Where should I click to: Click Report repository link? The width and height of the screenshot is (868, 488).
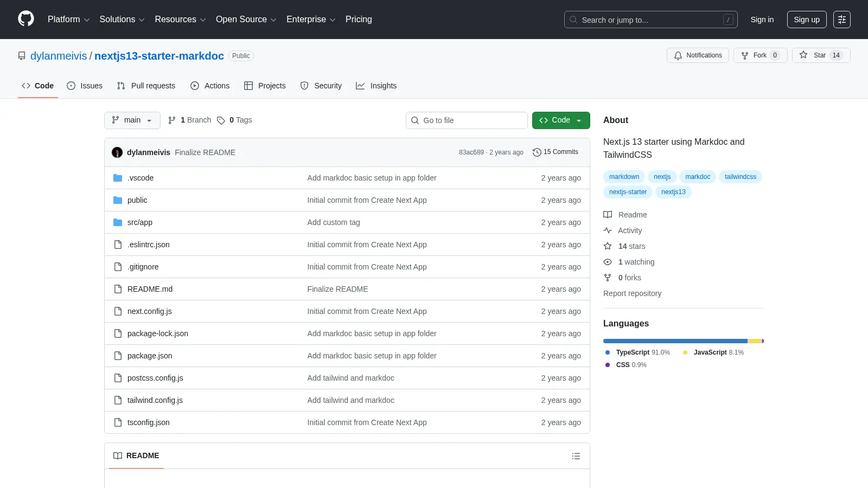[x=633, y=293]
